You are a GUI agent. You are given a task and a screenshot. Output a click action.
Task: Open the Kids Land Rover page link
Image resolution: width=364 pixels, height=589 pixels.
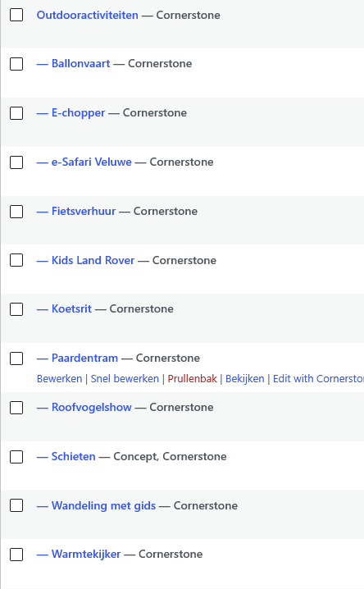pyautogui.click(x=93, y=260)
